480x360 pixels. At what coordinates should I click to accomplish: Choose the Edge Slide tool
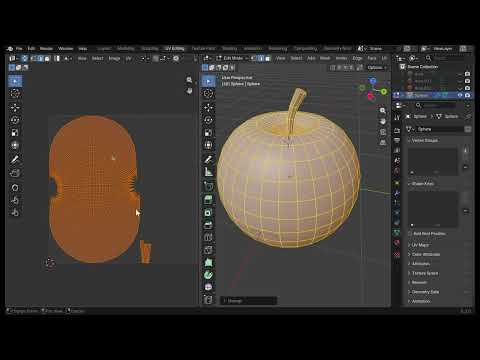point(208,300)
